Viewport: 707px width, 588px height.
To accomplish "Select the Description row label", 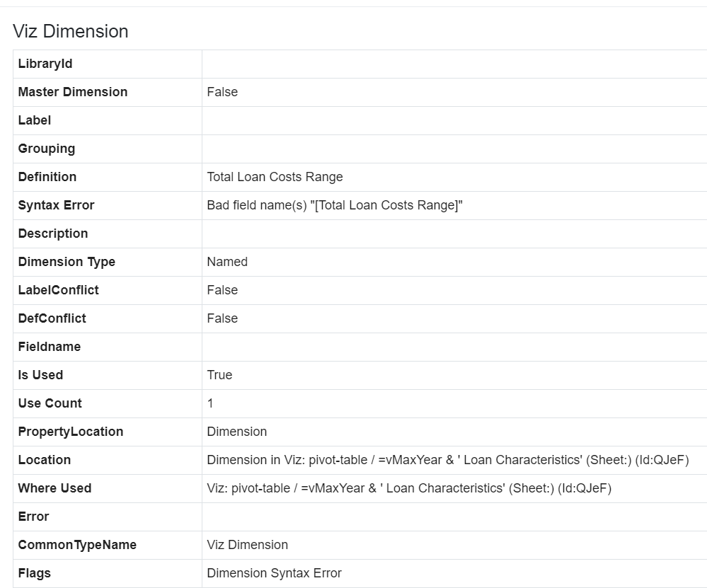I will pos(53,234).
